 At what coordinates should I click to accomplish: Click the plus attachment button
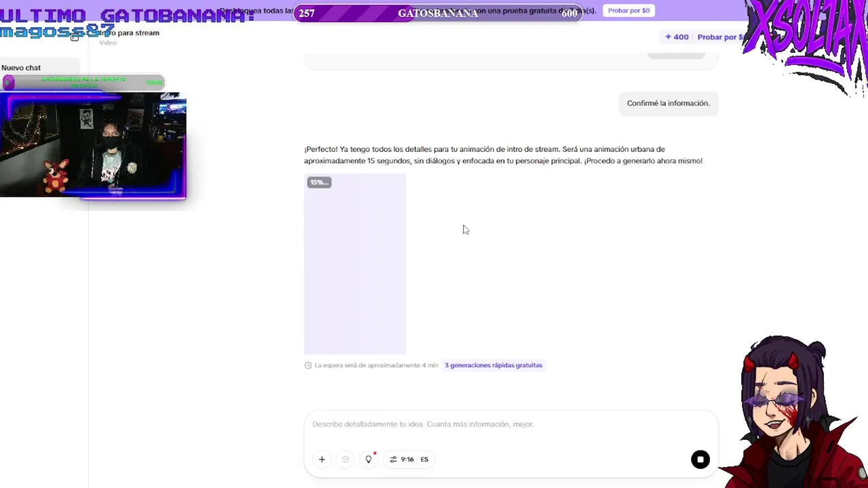322,460
